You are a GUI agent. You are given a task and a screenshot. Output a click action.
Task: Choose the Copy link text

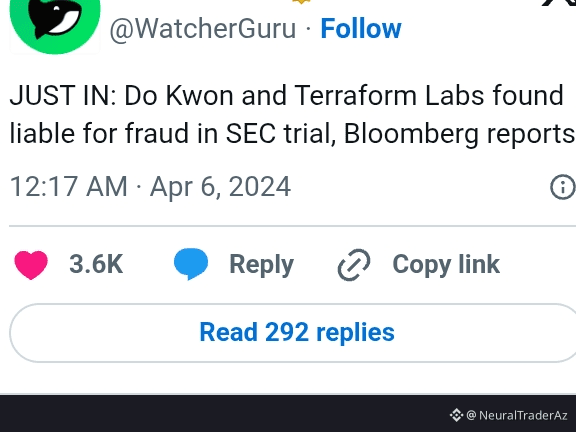point(446,264)
